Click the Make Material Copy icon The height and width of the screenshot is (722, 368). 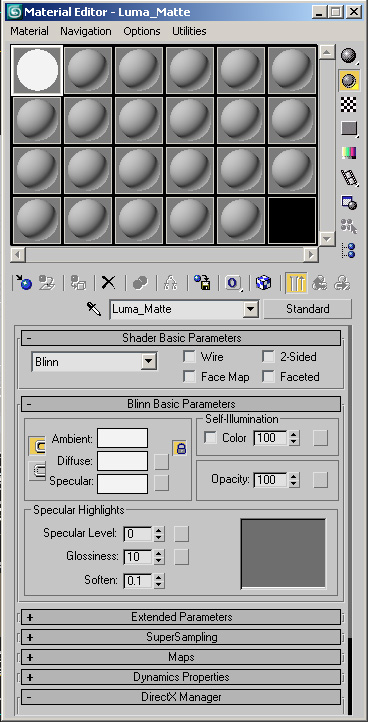pos(140,283)
